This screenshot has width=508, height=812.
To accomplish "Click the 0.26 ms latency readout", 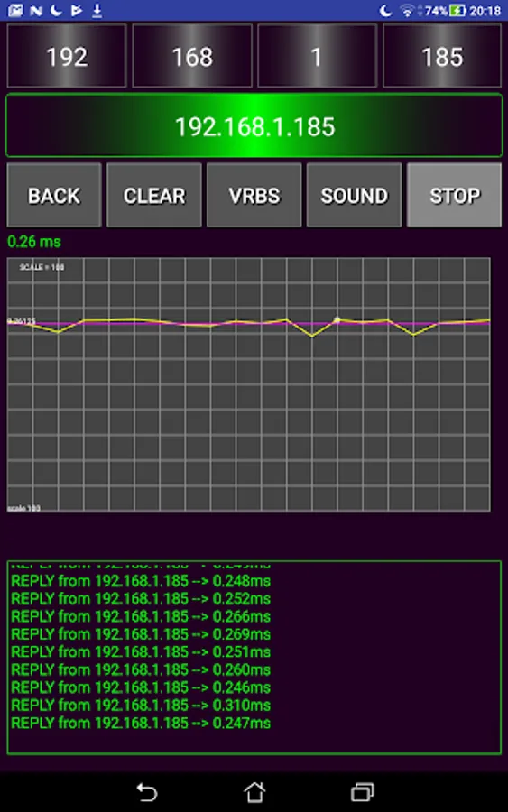I will [x=34, y=241].
